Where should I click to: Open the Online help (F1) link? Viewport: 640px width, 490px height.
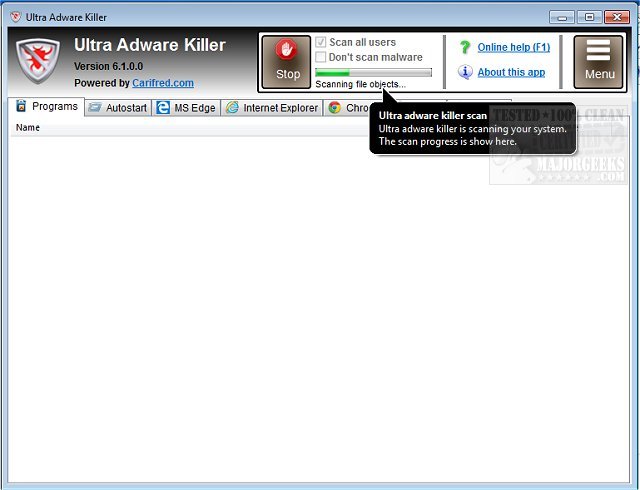[x=513, y=47]
